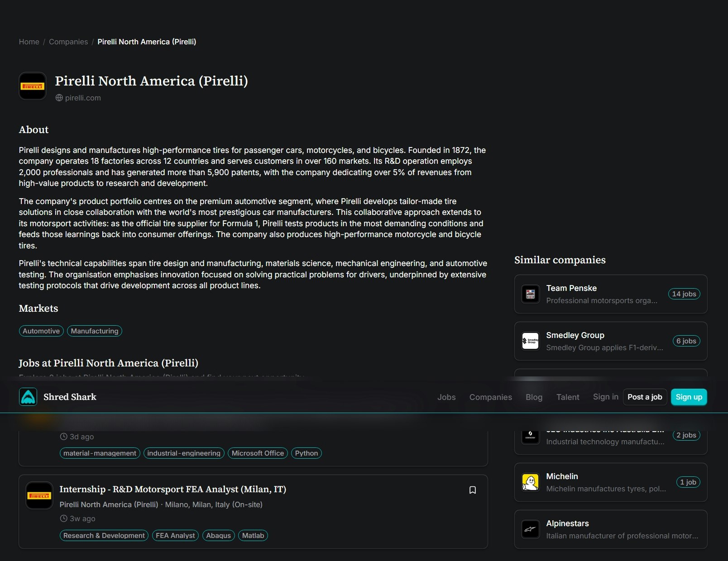Bookmark the R&D Motorsport FEA Analyst internship
The image size is (728, 561).
pyautogui.click(x=473, y=490)
